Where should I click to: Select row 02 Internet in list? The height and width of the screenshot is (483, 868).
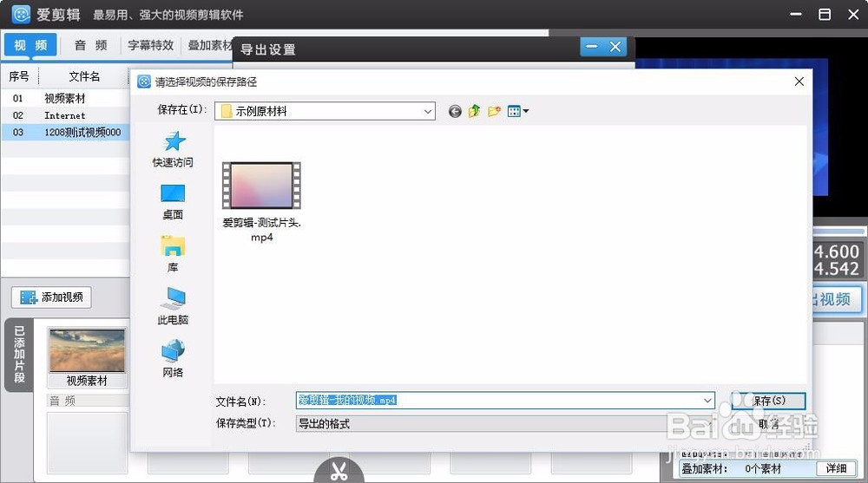(x=65, y=115)
